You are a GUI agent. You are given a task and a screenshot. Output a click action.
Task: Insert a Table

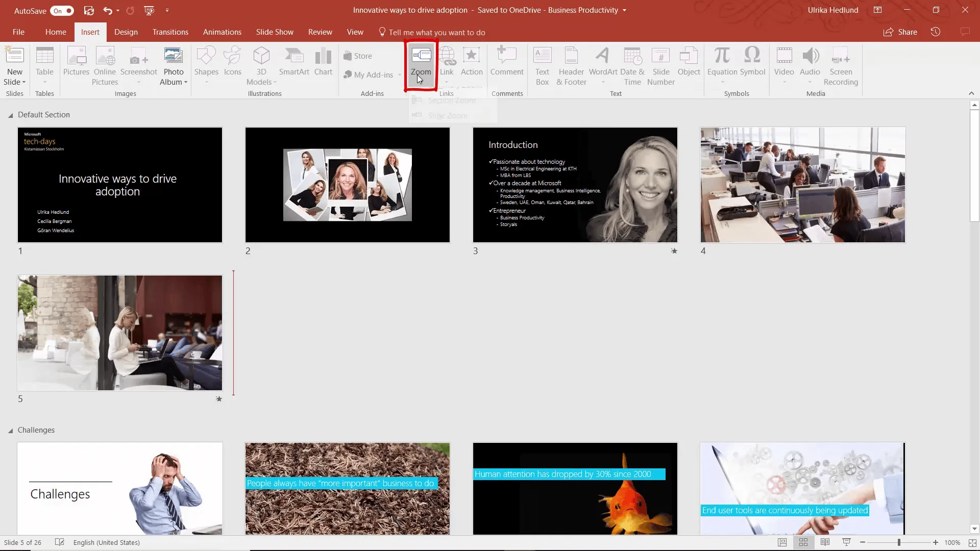44,65
